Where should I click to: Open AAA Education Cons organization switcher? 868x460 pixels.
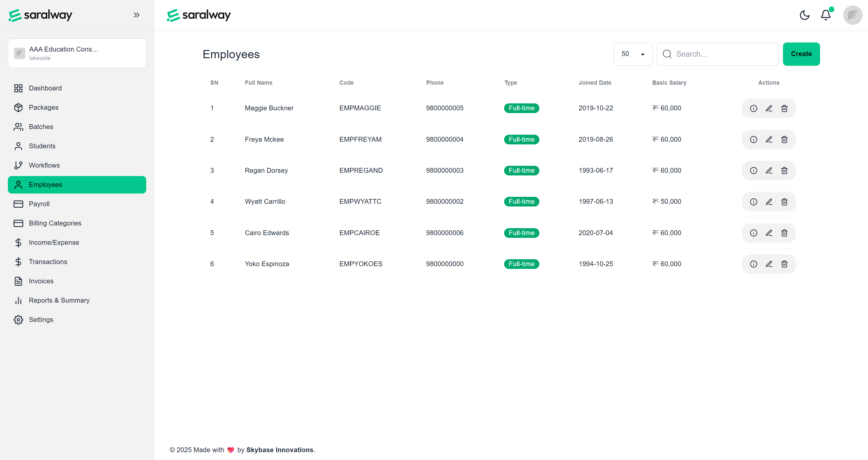(x=77, y=53)
